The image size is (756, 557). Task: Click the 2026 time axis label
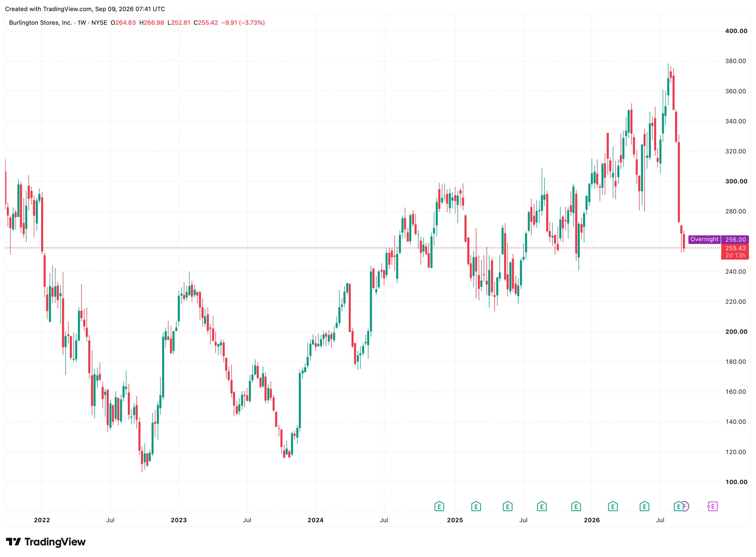pyautogui.click(x=592, y=520)
